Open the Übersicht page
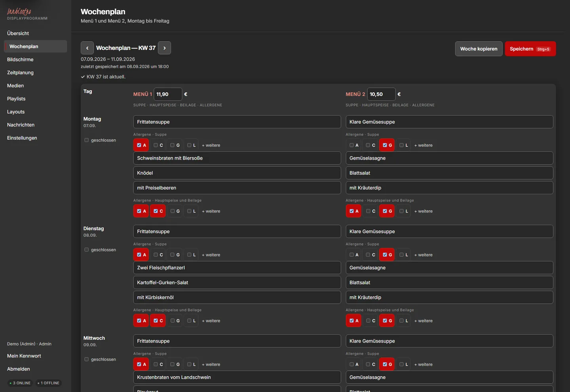Image resolution: width=570 pixels, height=392 pixels. coord(36,33)
